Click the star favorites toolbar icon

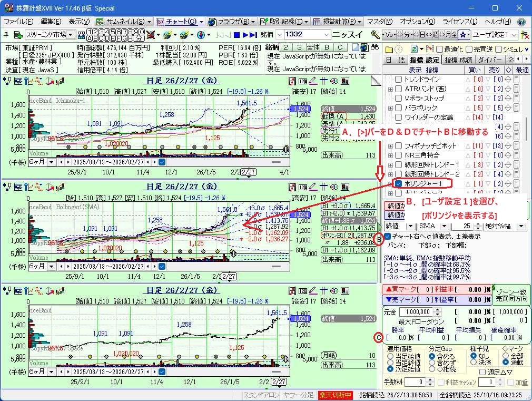tap(464, 35)
